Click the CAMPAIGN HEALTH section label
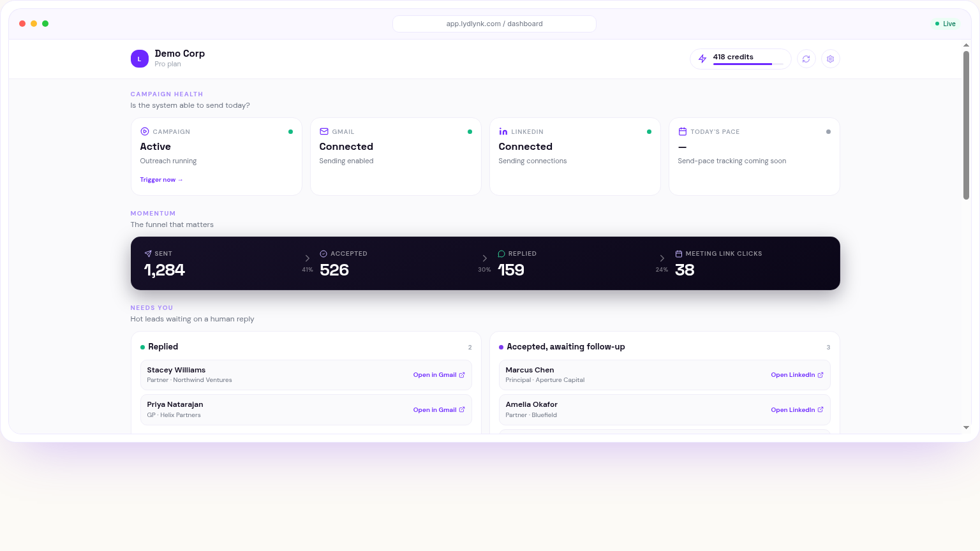 pos(167,94)
